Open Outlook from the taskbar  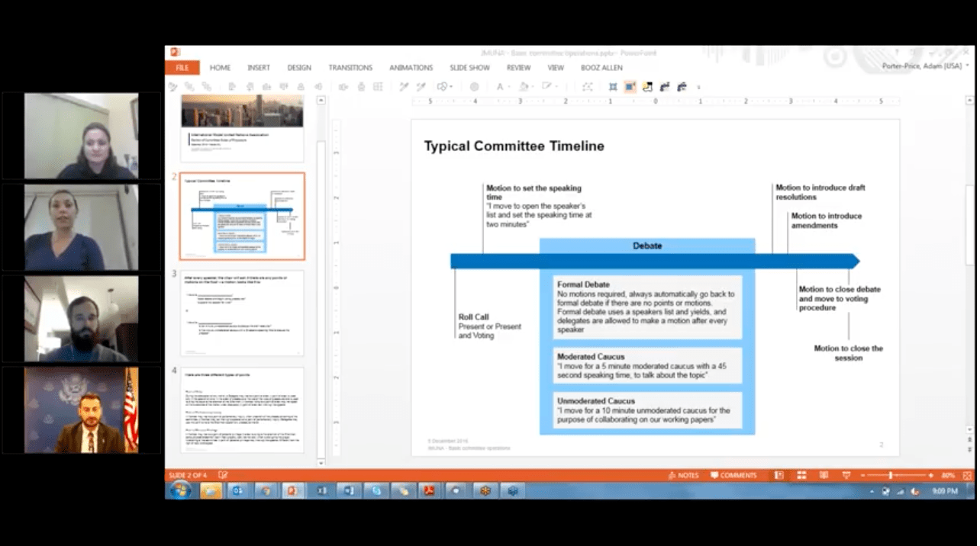coord(237,491)
